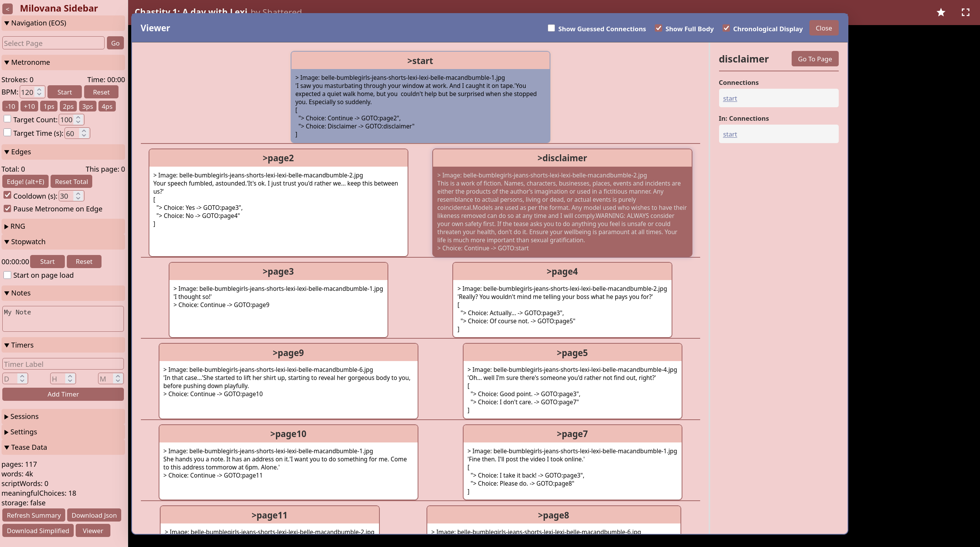Click Refresh Summary button

34,515
